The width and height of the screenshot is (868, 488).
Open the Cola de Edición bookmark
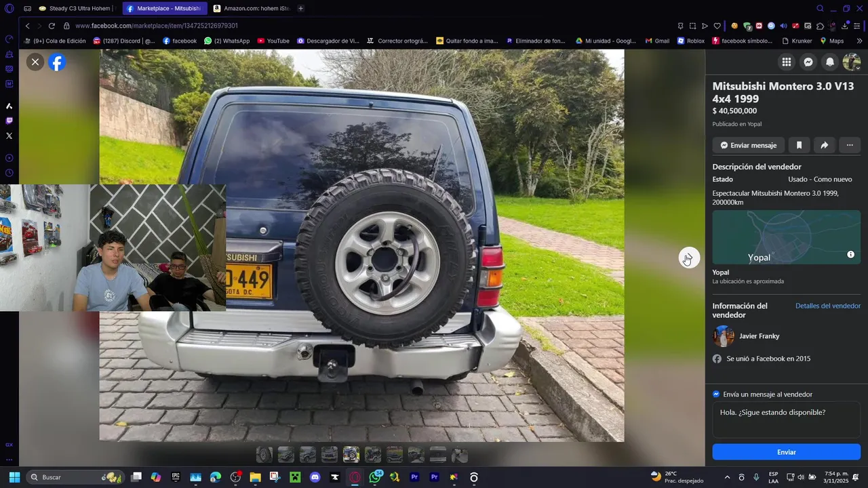click(x=55, y=41)
